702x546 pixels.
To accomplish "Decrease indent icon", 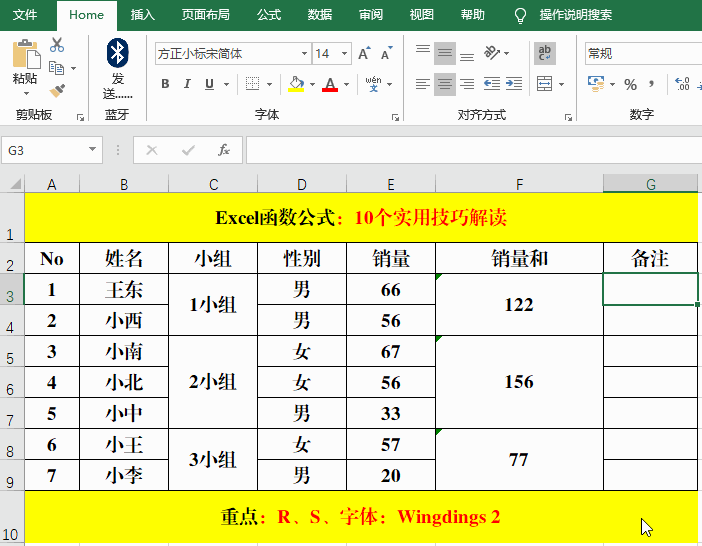I will tap(492, 84).
